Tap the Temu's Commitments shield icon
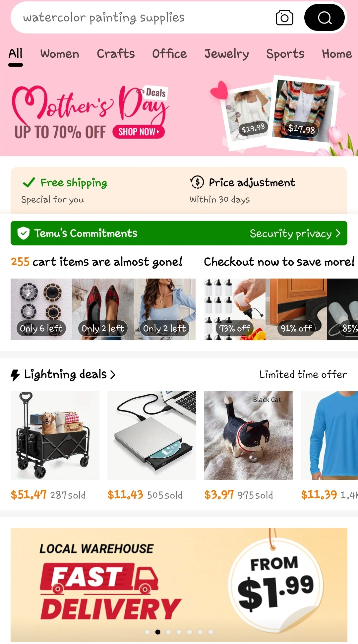The width and height of the screenshot is (358, 644). click(x=24, y=233)
